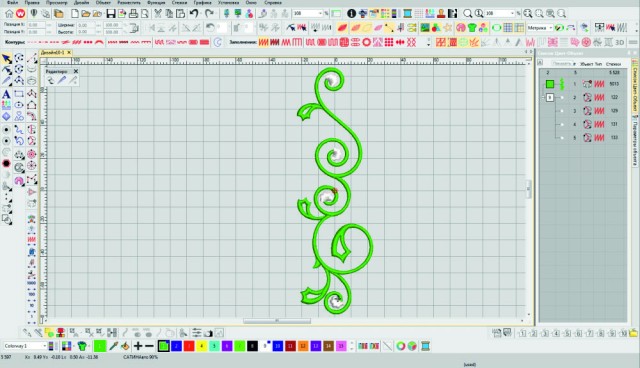This screenshot has width=640, height=368.
Task: Click the 3D stitch effect icon
Action: [620, 42]
